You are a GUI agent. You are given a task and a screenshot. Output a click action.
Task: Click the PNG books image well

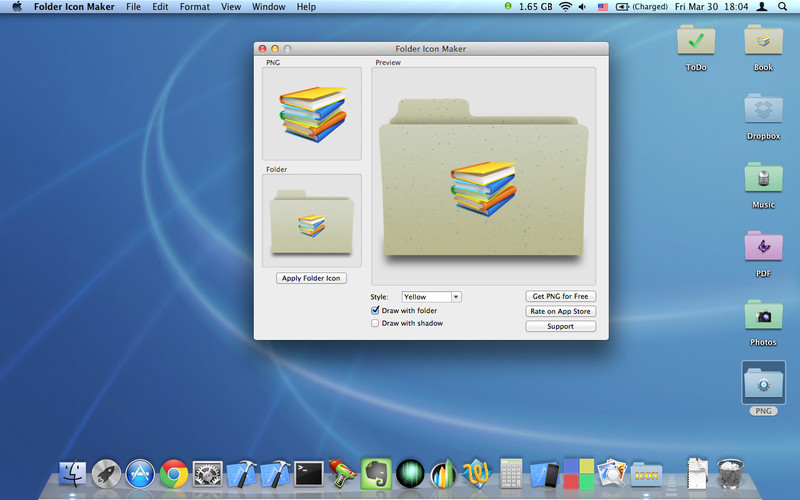click(x=312, y=114)
